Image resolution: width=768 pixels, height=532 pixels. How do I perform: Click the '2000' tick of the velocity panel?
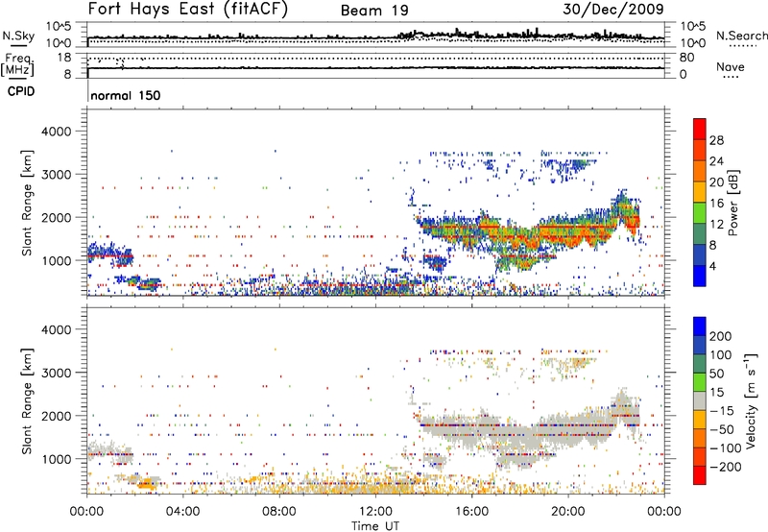[57, 416]
